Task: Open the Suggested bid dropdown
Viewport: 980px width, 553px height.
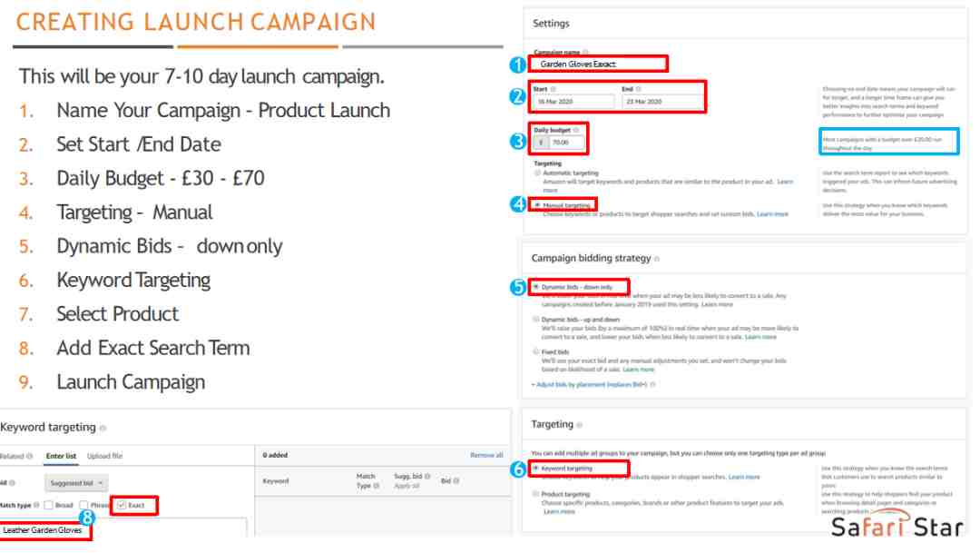Action: coord(75,483)
